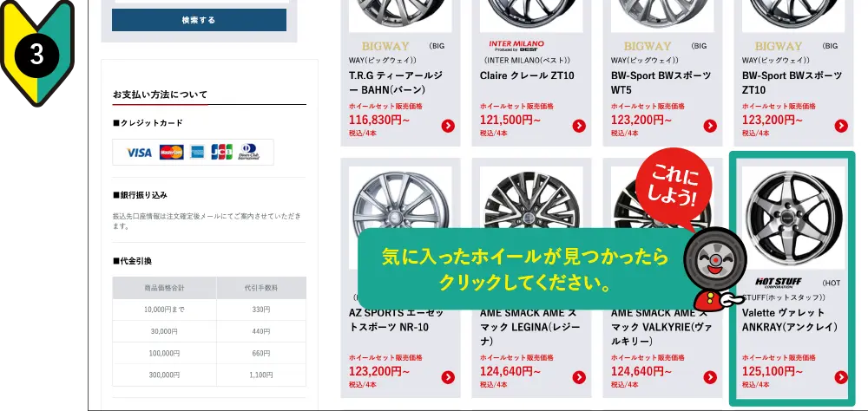Click red arrow on Valette ANKRAY card

tap(841, 377)
